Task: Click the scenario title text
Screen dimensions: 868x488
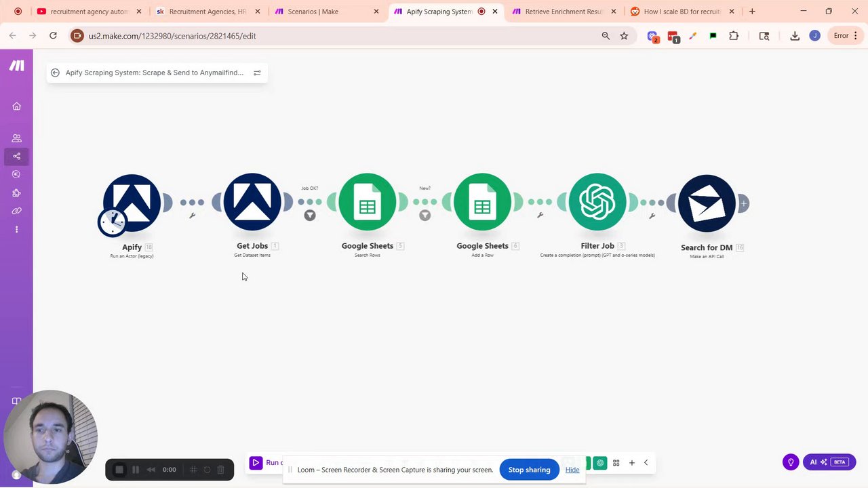Action: [x=155, y=73]
